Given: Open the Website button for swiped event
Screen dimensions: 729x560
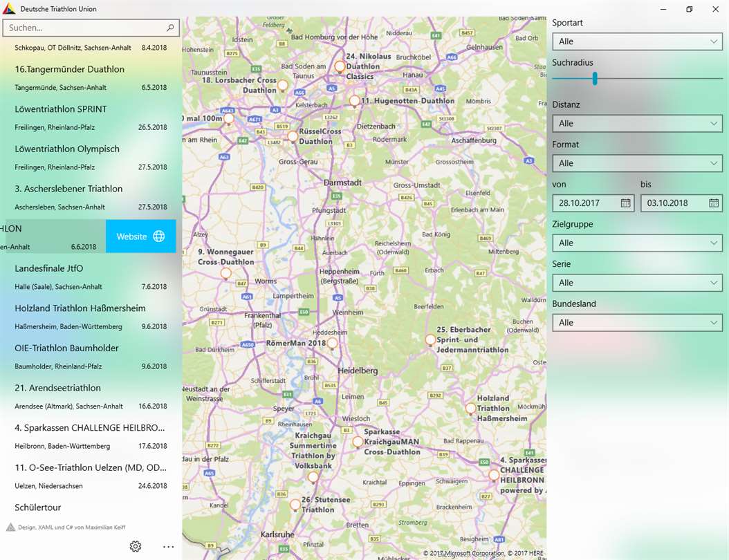Looking at the screenshot, I should click(140, 236).
